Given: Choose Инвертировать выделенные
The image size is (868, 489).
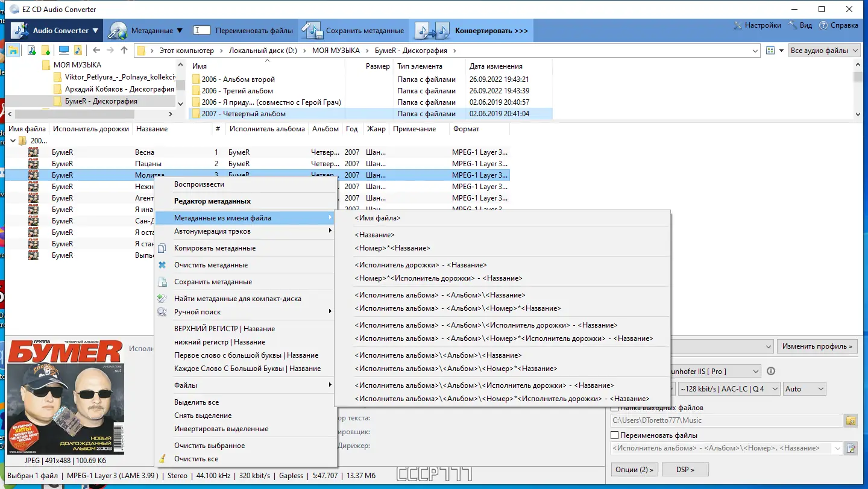Looking at the screenshot, I should click(x=245, y=429).
